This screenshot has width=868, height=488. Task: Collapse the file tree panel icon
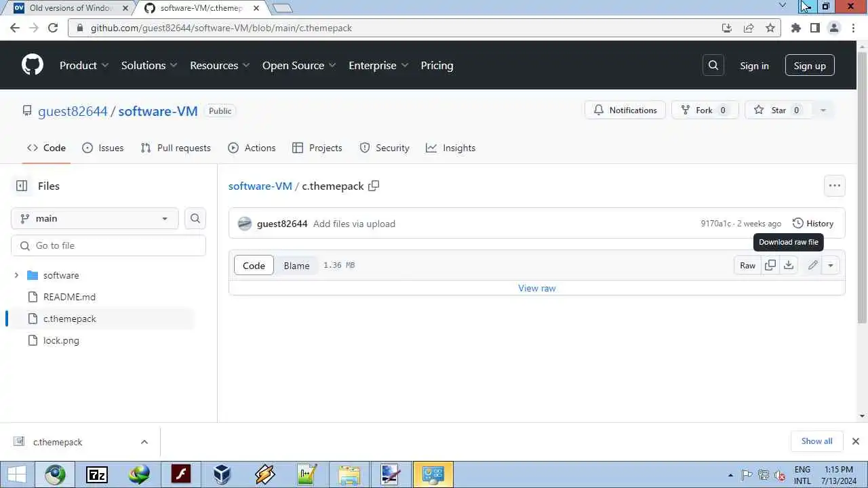point(22,186)
